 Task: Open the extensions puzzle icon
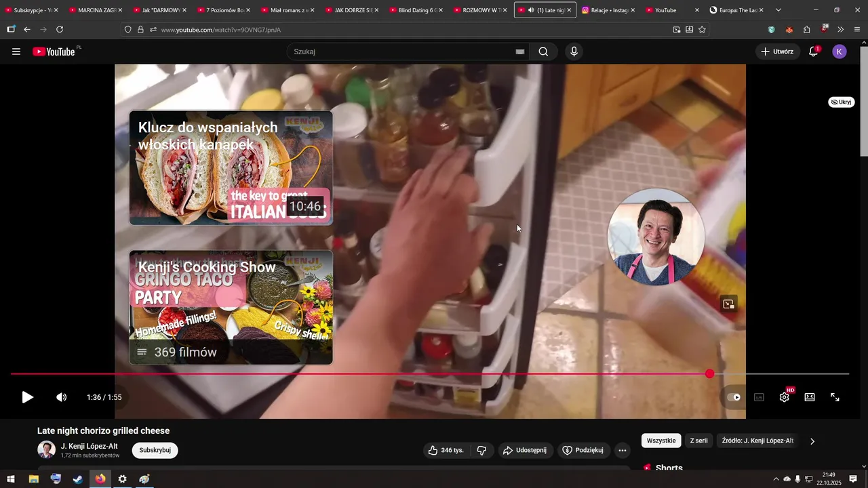pyautogui.click(x=806, y=30)
